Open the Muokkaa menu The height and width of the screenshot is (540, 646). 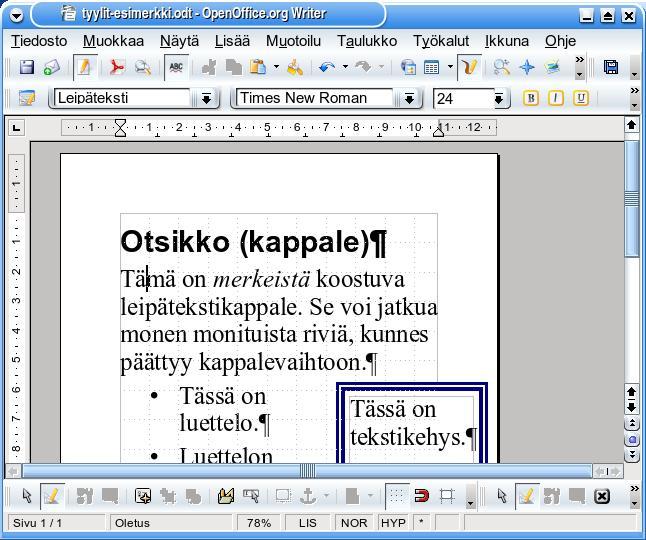113,41
